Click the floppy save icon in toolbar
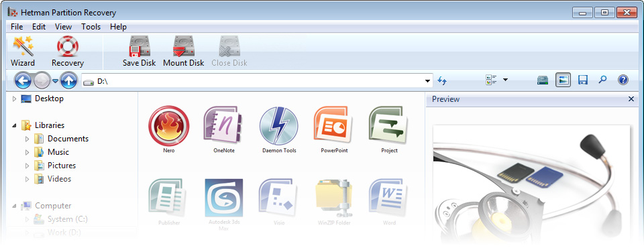The height and width of the screenshot is (252, 644). pos(583,80)
